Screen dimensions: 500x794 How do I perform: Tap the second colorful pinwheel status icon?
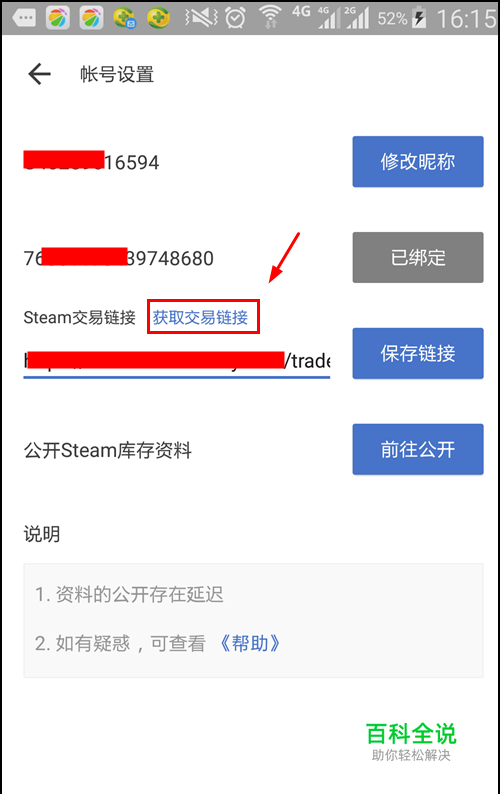(91, 18)
